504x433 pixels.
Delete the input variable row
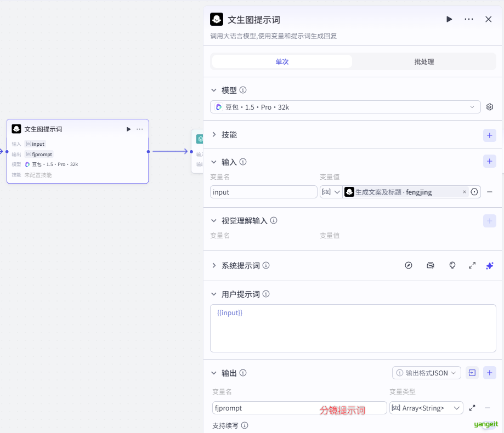click(x=489, y=192)
